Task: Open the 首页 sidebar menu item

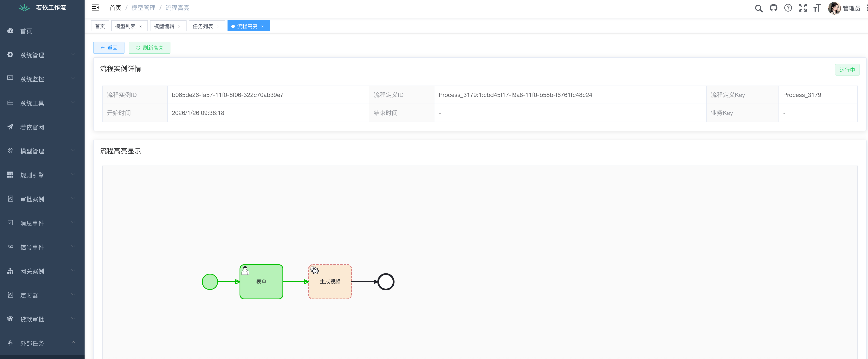Action: tap(42, 31)
